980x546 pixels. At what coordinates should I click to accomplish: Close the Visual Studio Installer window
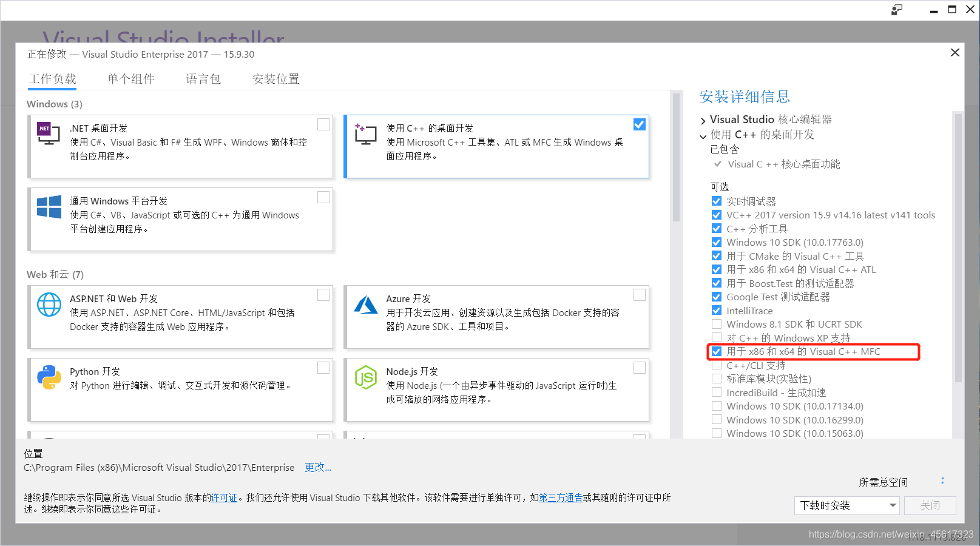(970, 10)
